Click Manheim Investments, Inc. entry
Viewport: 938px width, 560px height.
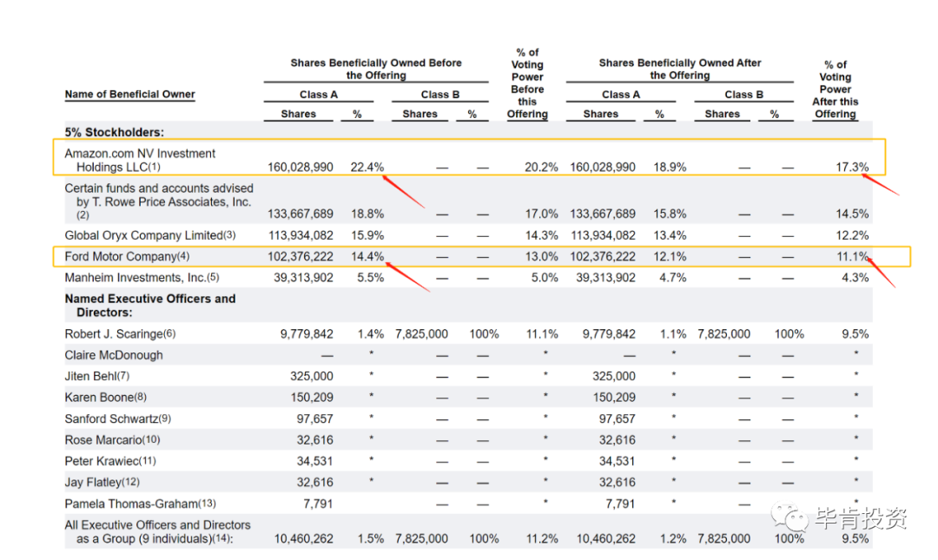tap(142, 278)
